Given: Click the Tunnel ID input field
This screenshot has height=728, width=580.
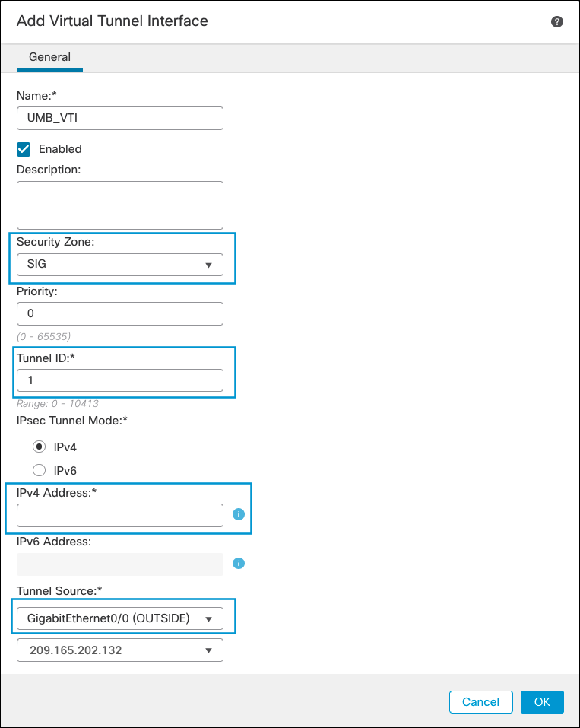Looking at the screenshot, I should click(x=119, y=380).
